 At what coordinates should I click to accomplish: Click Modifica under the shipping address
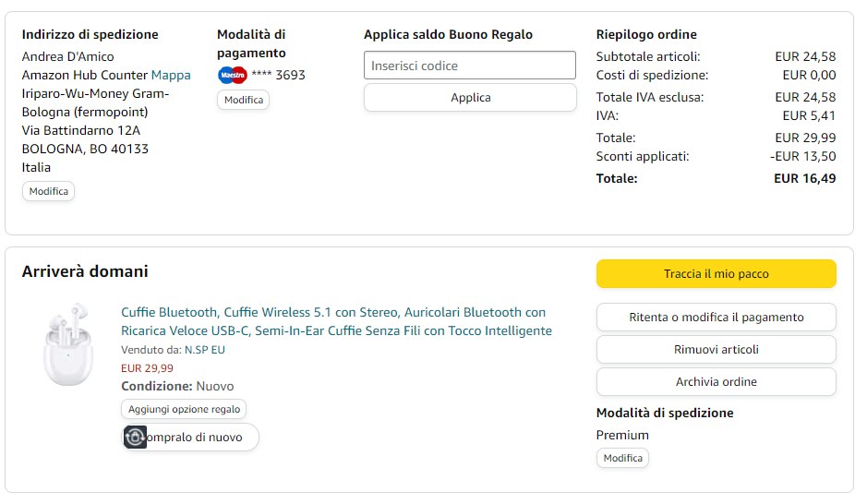[x=48, y=191]
